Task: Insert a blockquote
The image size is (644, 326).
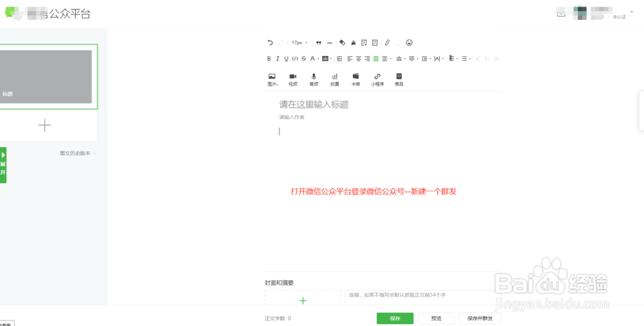Action: point(318,43)
